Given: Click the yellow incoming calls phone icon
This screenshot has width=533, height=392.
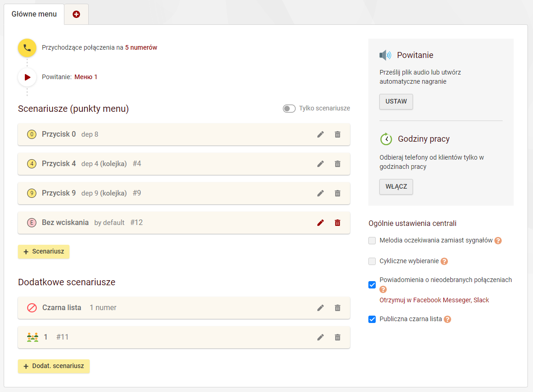Looking at the screenshot, I should point(27,48).
